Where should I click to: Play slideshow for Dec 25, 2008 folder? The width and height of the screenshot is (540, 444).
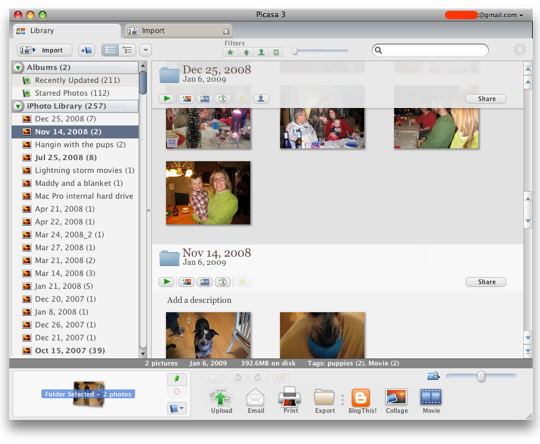click(167, 99)
